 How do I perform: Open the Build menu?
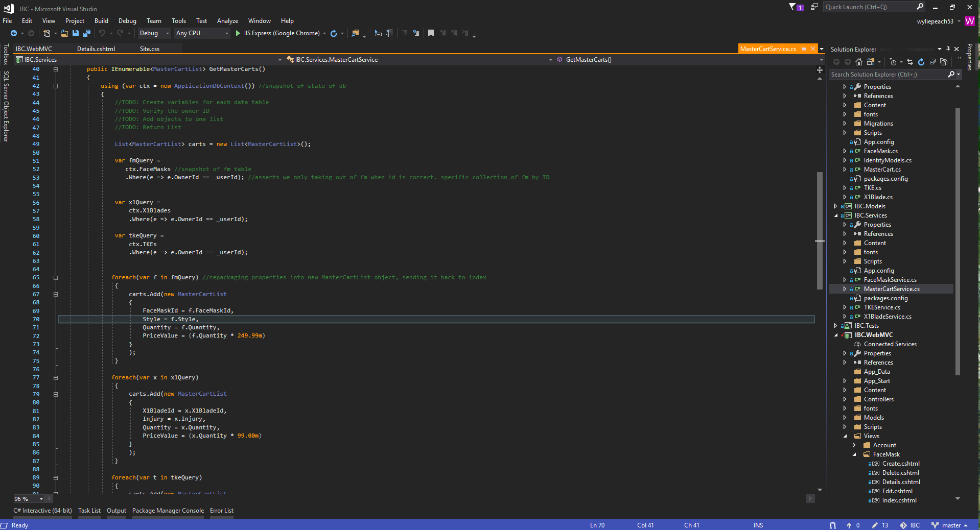[101, 21]
